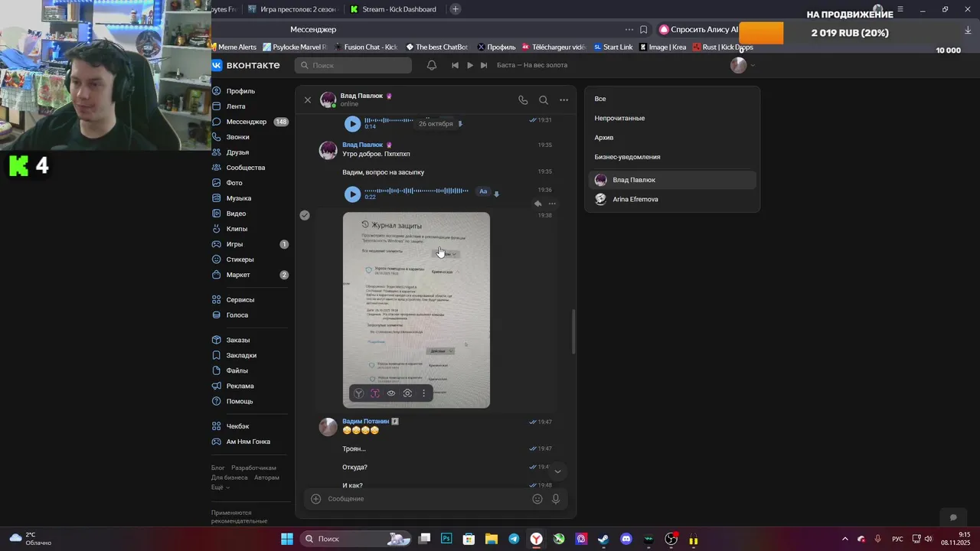Open the Журнал защиты photo attachment
Image resolution: width=980 pixels, height=551 pixels.
(x=416, y=310)
